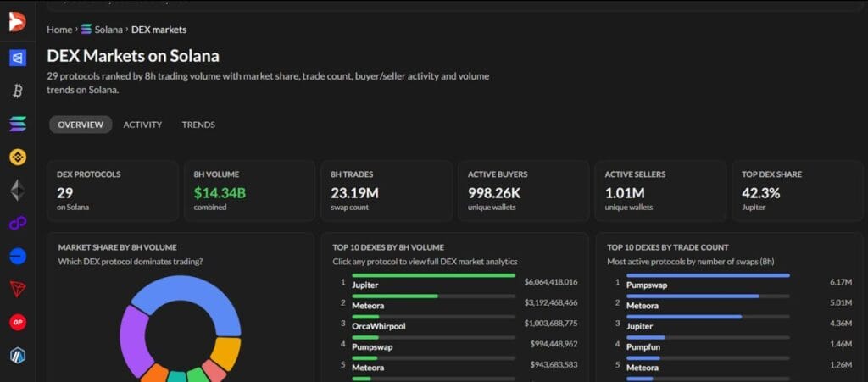868x382 pixels.
Task: Select the Tron chain icon
Action: pyautogui.click(x=18, y=289)
